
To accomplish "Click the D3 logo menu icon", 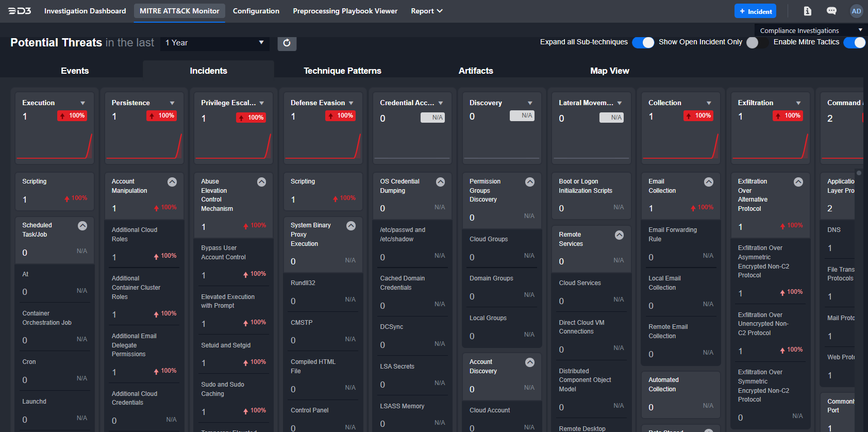I will click(20, 11).
